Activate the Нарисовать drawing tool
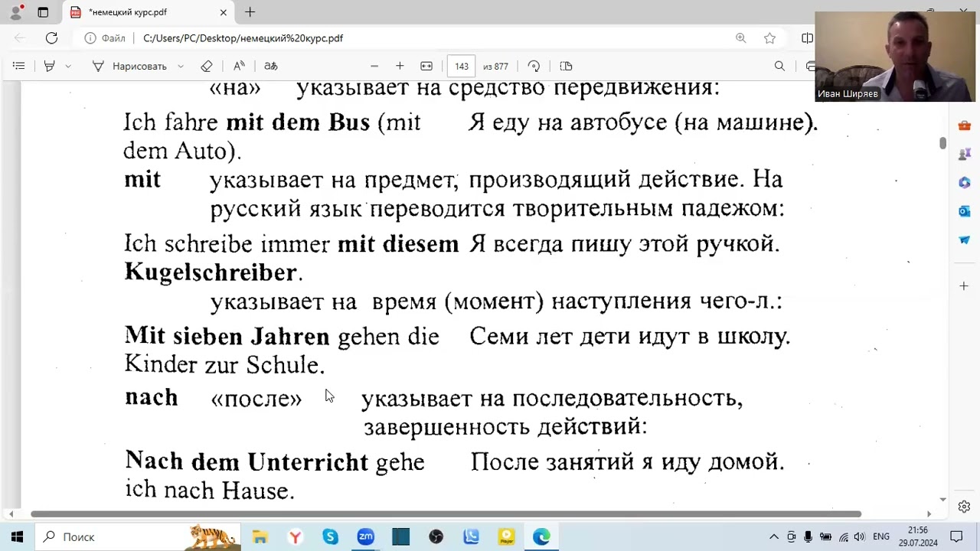The image size is (980, 551). (129, 66)
